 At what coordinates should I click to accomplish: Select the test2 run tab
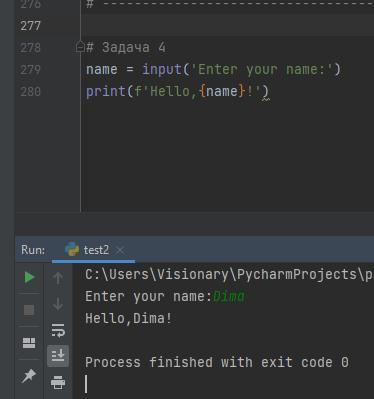click(93, 250)
